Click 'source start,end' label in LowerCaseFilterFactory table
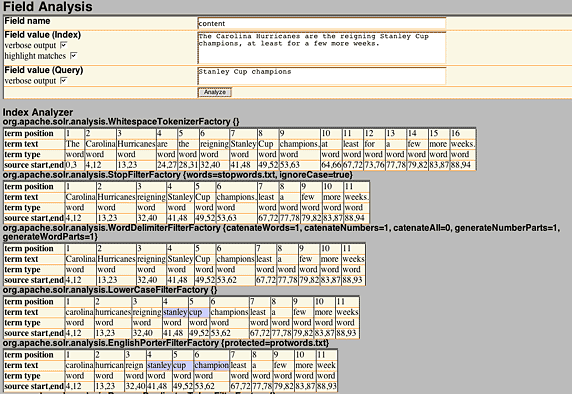 point(34,333)
